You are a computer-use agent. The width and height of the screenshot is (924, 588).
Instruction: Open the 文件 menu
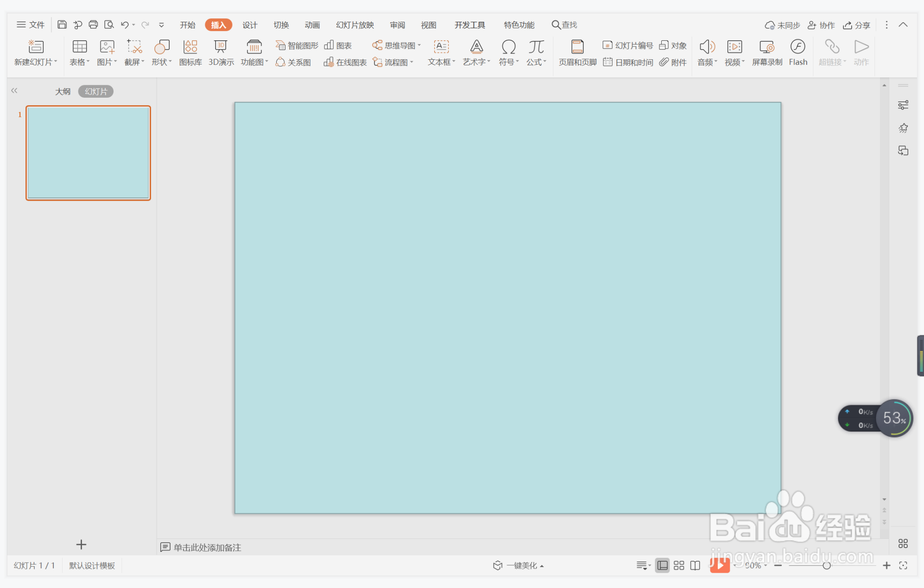tap(31, 25)
